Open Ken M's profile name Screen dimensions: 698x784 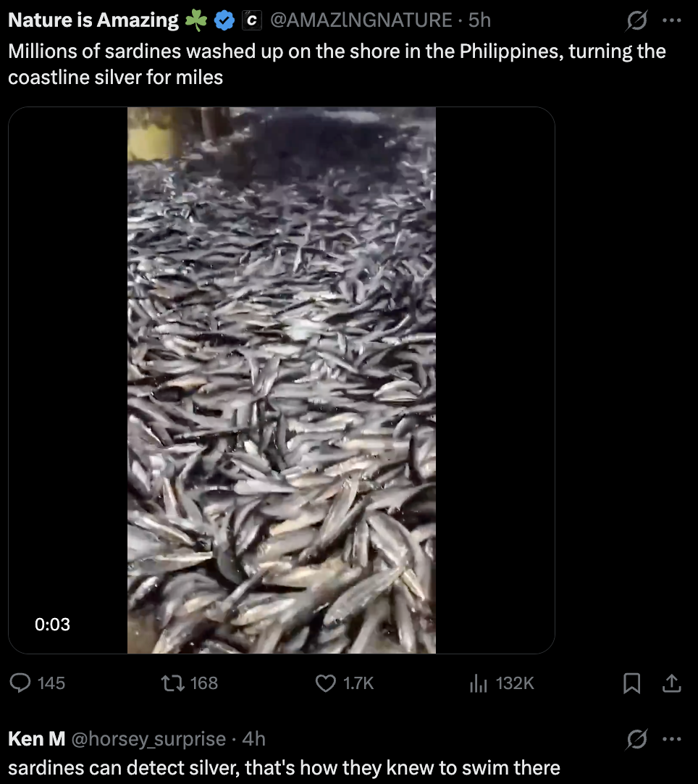pos(36,739)
